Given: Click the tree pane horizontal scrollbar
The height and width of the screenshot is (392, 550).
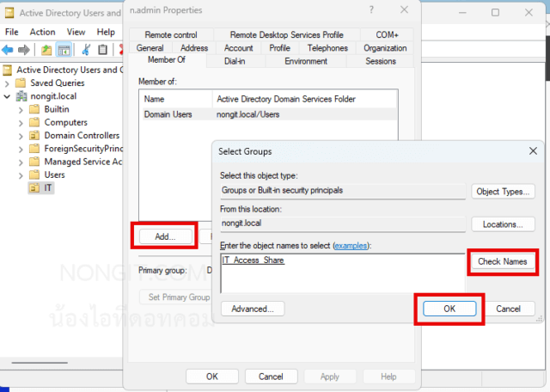Looking at the screenshot, I should pos(40,363).
